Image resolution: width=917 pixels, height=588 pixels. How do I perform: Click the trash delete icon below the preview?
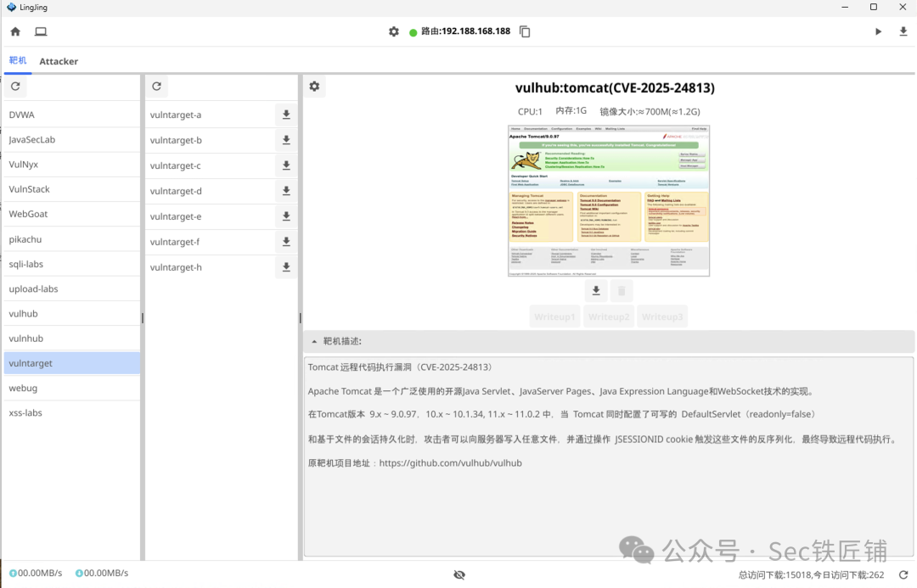tap(621, 290)
